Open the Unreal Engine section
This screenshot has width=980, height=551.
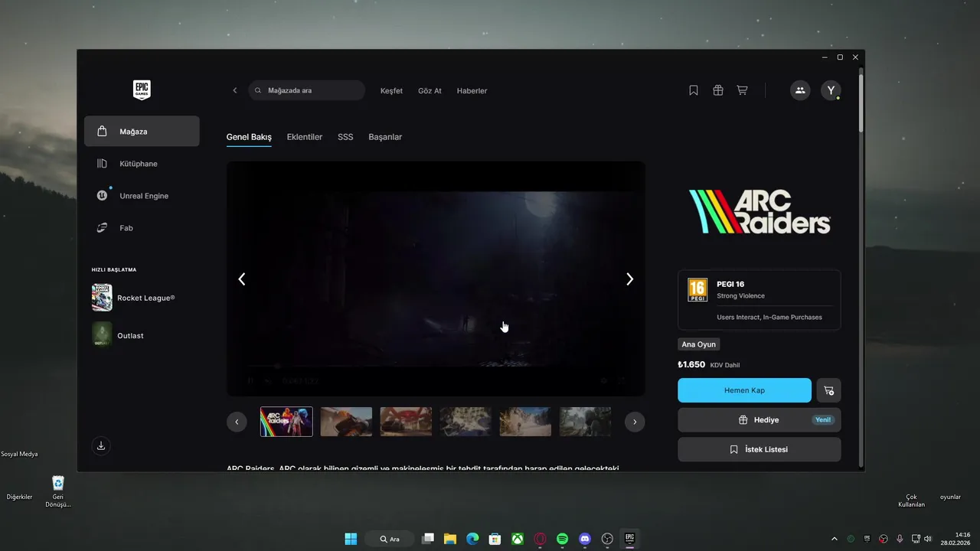[x=142, y=196]
